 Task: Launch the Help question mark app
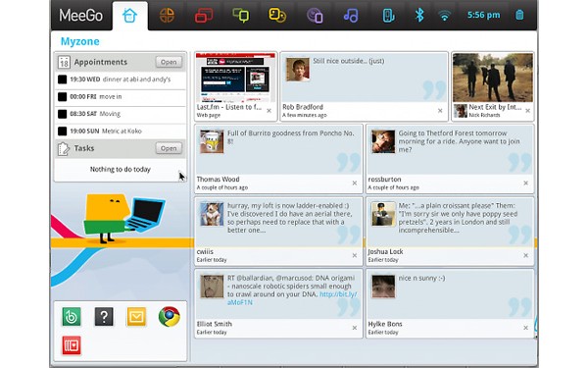(104, 317)
